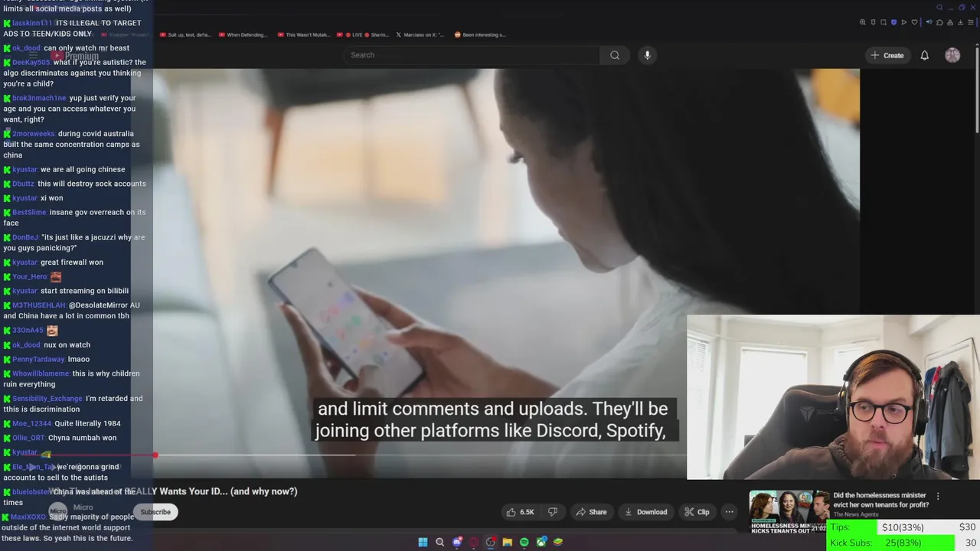Screen dimensions: 980x551
Task: Click chat username Your_Hero
Action: coord(29,276)
